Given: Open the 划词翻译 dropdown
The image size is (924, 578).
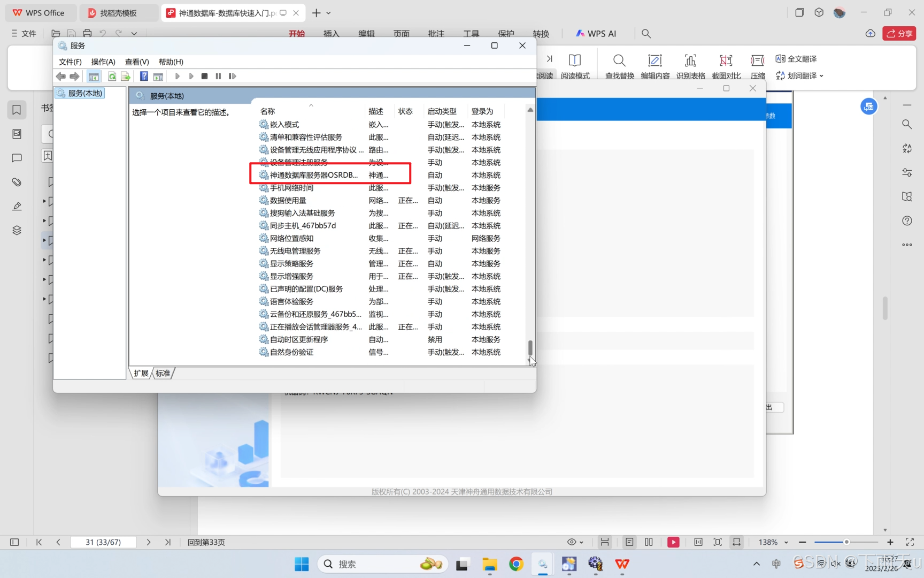Looking at the screenshot, I should (x=799, y=76).
